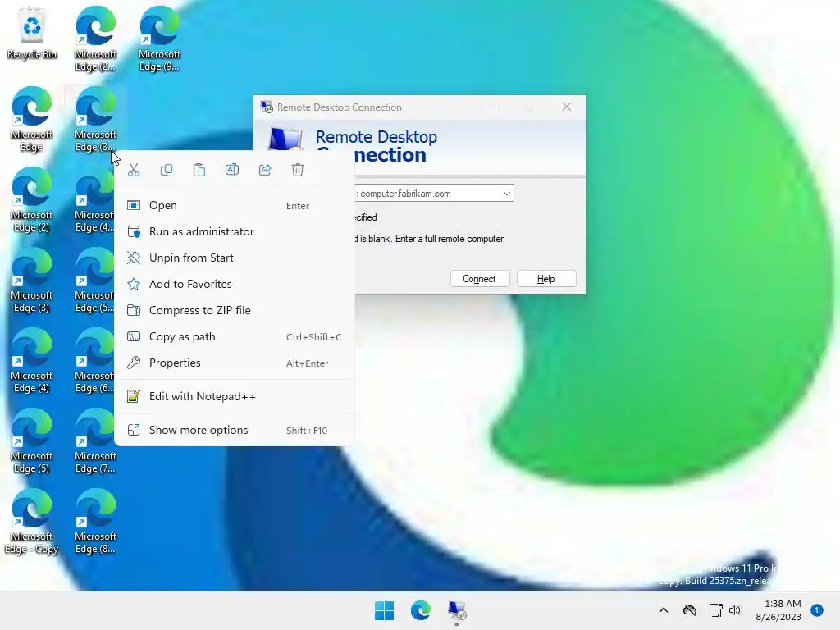Screen dimensions: 840x630
Task: Select the Microsoft Edge (2) desktop shortcut
Action: click(32, 199)
